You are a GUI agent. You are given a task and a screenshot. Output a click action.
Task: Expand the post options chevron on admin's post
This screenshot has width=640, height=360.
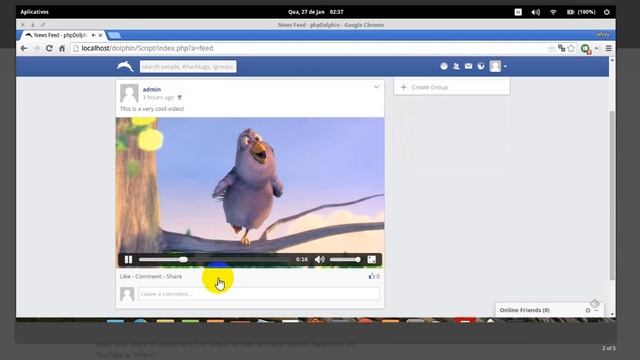tap(376, 87)
